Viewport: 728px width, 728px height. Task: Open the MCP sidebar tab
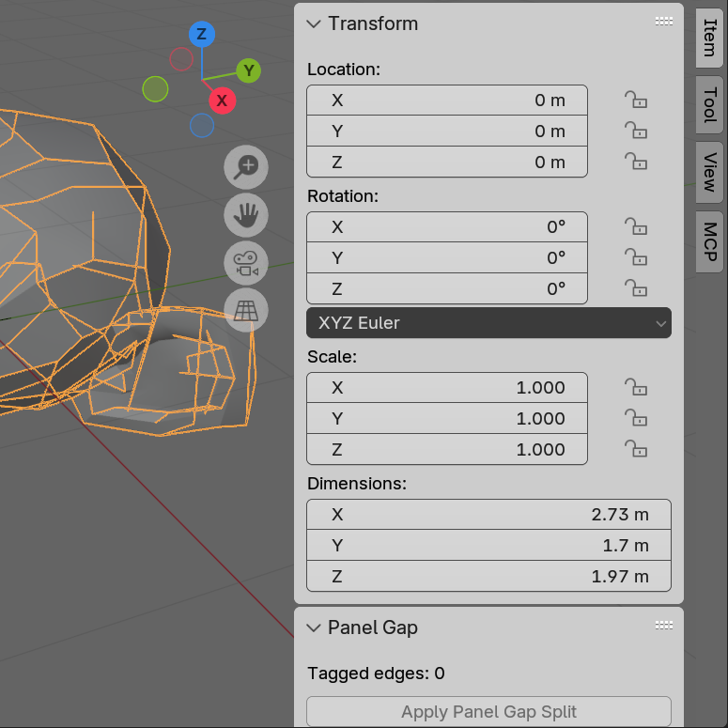pos(709,241)
